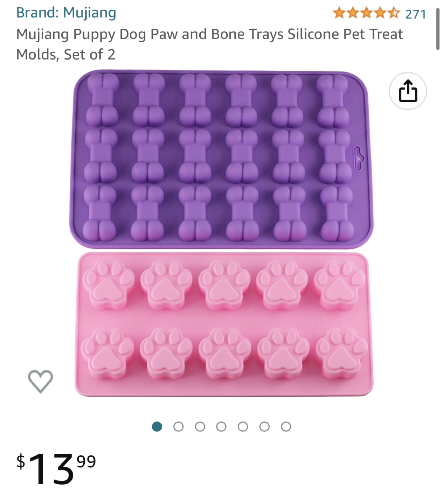Select the second image carousel dot
The height and width of the screenshot is (504, 443).
[178, 427]
